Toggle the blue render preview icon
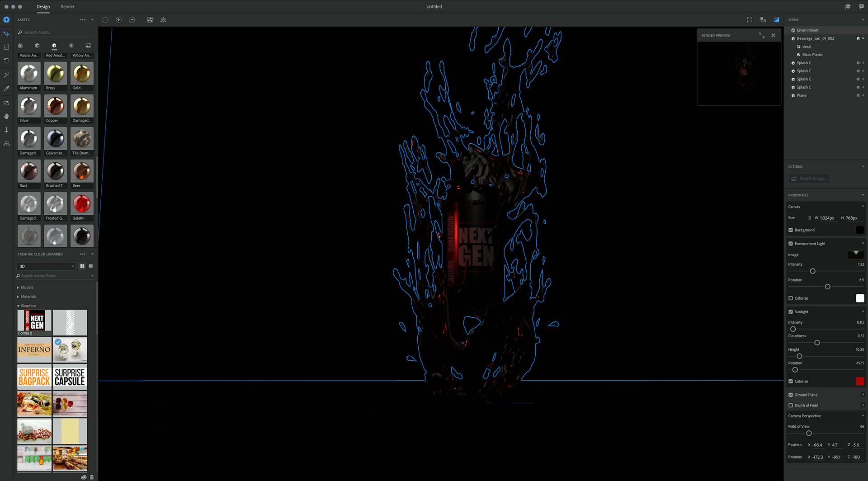This screenshot has width=868, height=481. click(777, 20)
